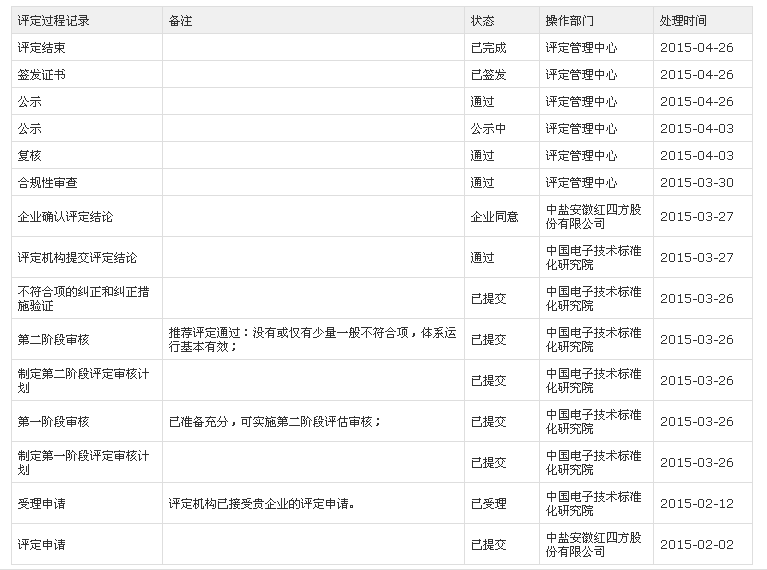Viewport: 767px width, 570px height.
Task: Click the 评定机构提交评定结论 record entry
Action: (x=78, y=258)
